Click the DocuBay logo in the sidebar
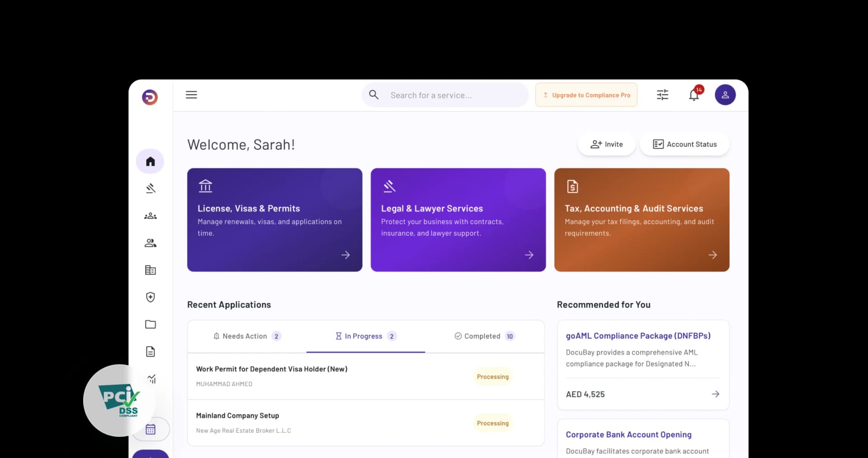 click(x=150, y=97)
